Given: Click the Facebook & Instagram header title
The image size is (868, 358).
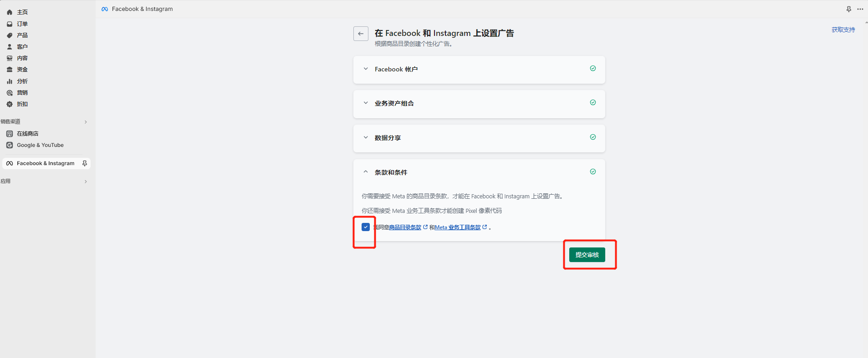Looking at the screenshot, I should (143, 9).
